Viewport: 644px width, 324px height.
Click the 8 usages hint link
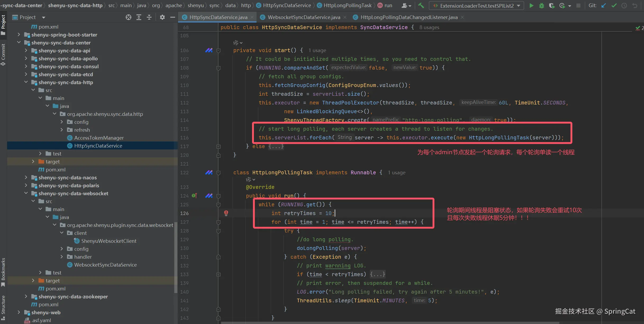click(x=429, y=27)
